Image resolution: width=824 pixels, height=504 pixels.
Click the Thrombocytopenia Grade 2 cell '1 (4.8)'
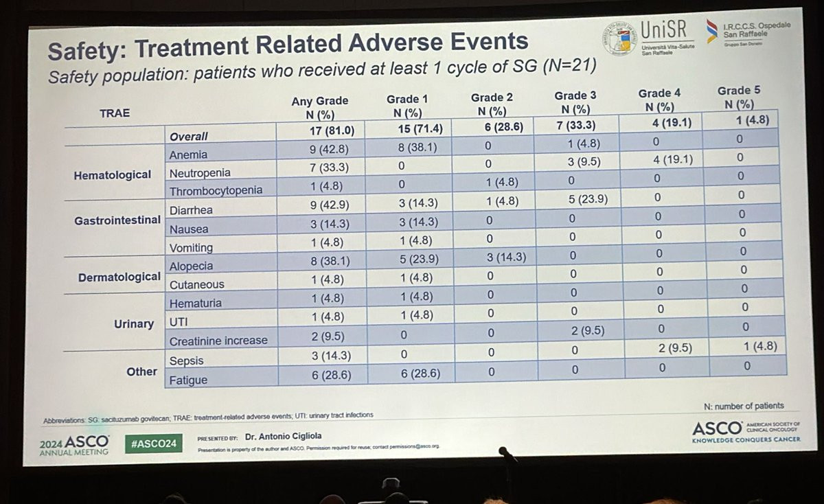coord(503,183)
